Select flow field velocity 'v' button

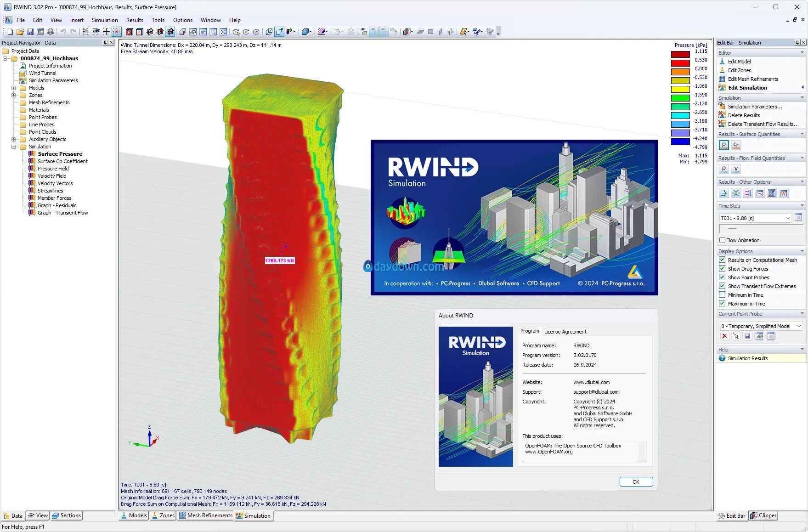point(736,169)
